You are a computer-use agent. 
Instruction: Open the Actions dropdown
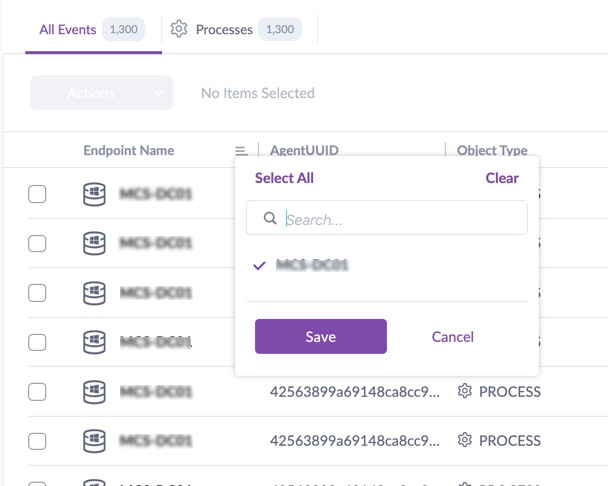102,93
